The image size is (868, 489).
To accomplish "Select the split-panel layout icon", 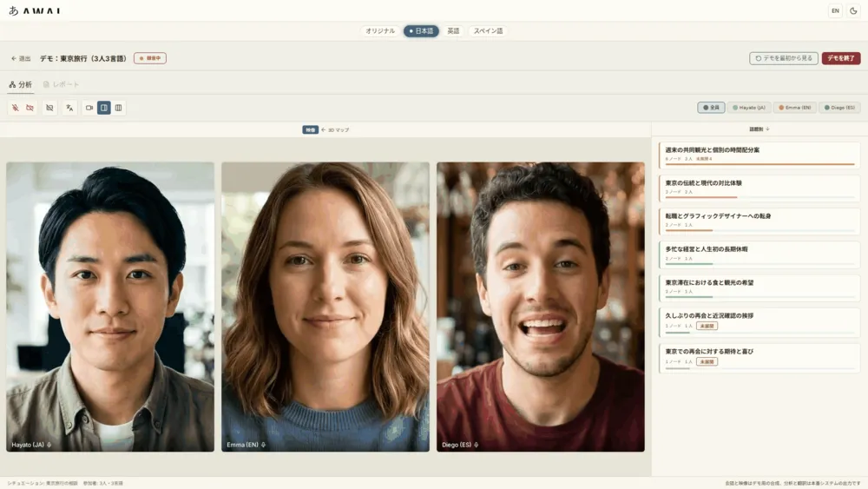I will pyautogui.click(x=103, y=108).
